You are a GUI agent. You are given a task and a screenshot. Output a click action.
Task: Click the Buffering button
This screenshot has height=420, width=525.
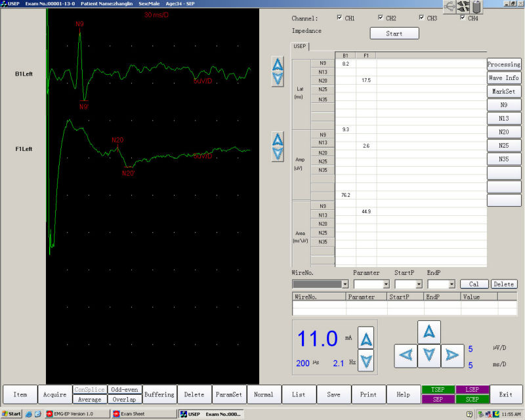pyautogui.click(x=159, y=394)
